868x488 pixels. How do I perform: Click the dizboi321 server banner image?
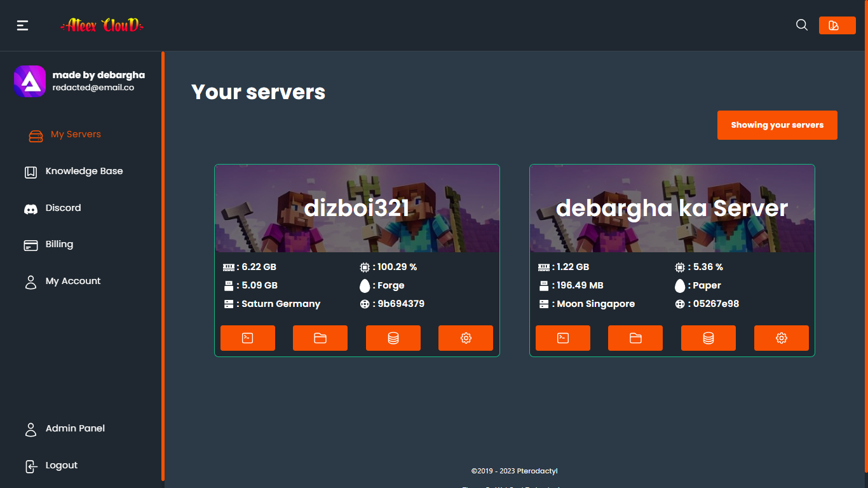pos(356,208)
